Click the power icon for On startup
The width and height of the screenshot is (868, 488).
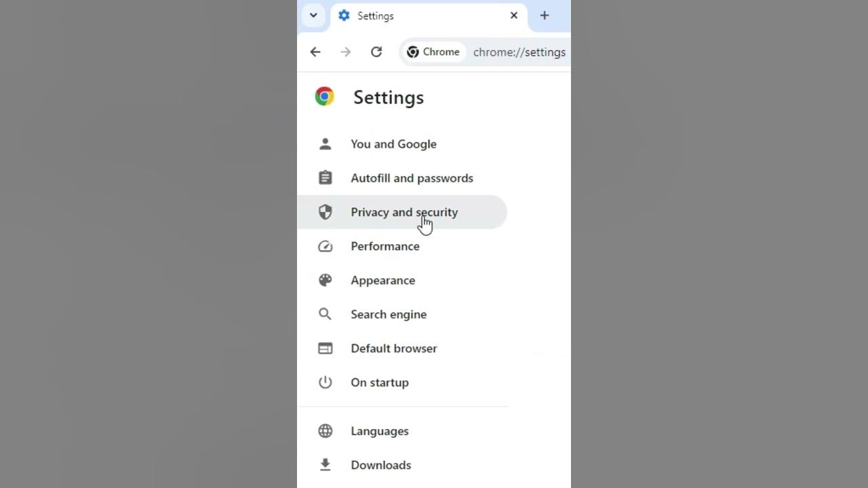pyautogui.click(x=325, y=382)
